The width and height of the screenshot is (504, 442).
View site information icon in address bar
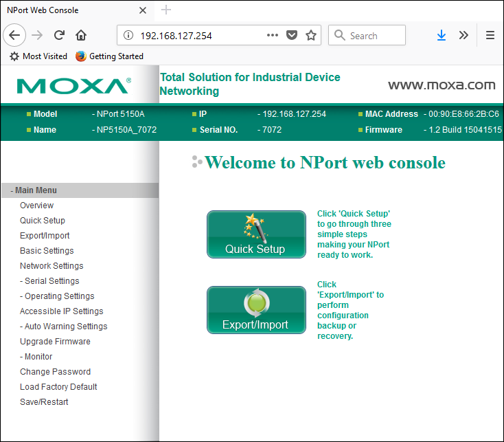click(x=128, y=35)
